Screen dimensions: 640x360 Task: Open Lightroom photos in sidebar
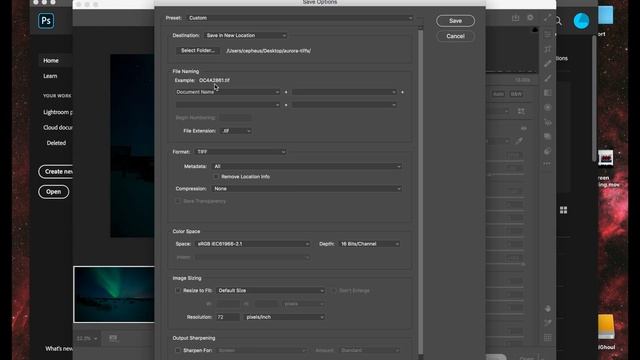pos(58,112)
